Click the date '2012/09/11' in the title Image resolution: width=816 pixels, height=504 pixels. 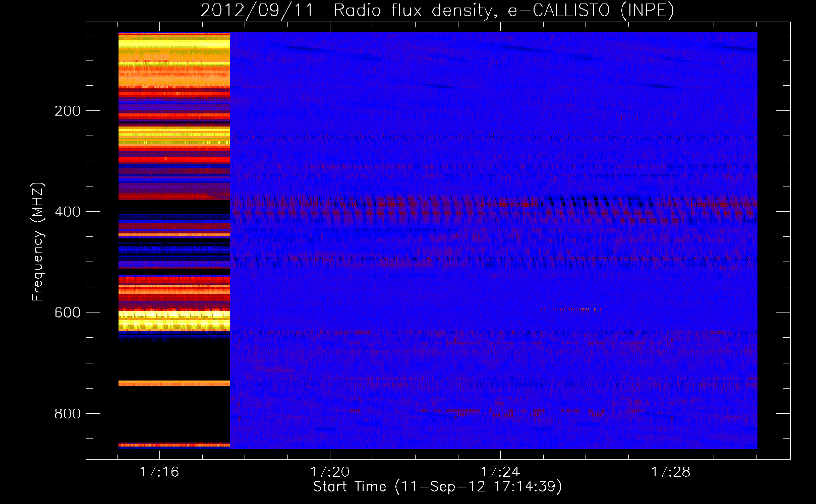coord(257,10)
